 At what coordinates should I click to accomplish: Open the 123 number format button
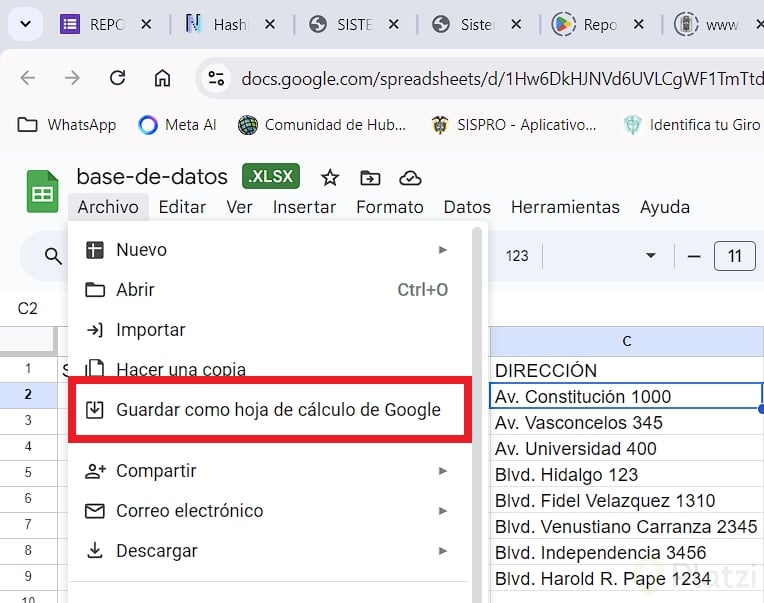(517, 256)
